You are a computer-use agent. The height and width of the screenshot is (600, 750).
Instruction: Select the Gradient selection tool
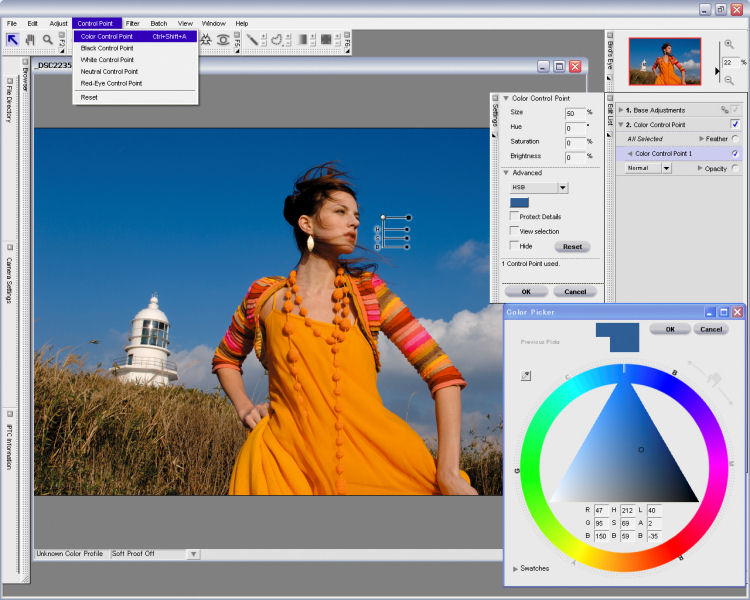click(x=303, y=40)
